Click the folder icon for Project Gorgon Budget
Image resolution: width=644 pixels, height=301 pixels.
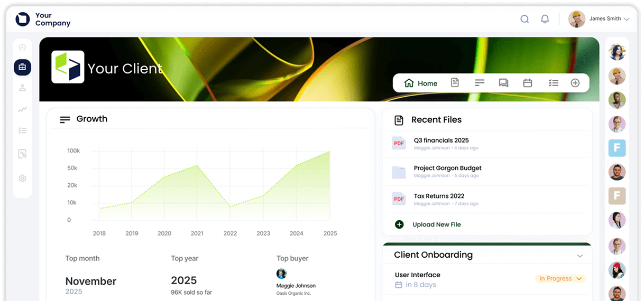(399, 172)
